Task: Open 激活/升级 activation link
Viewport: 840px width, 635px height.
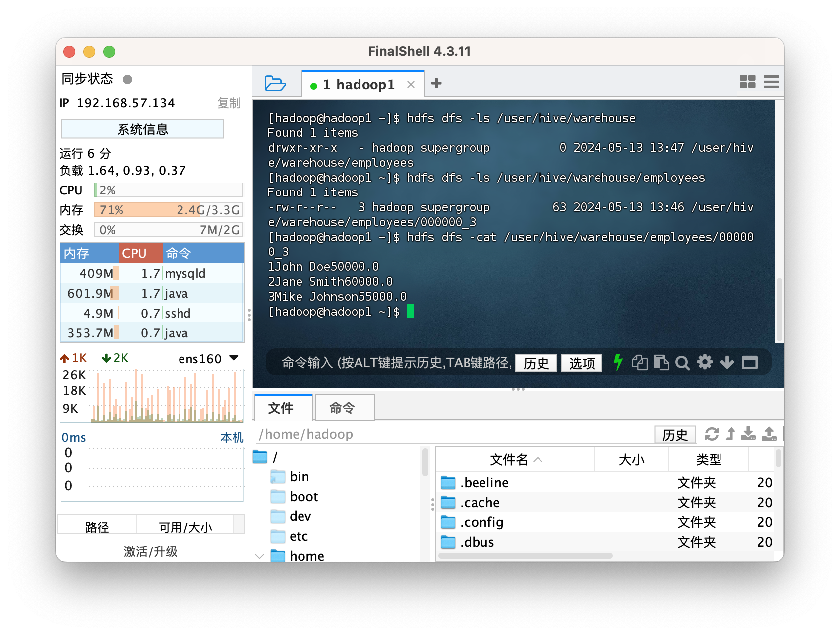Action: click(x=150, y=551)
